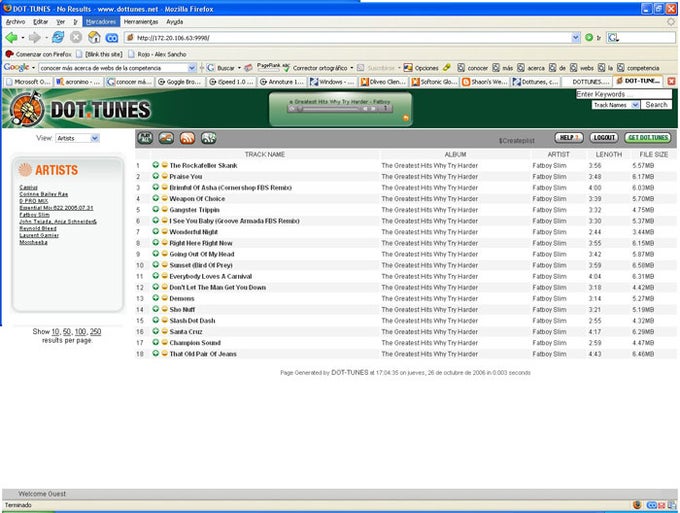
Task: Show 50 results per page
Action: [67, 332]
